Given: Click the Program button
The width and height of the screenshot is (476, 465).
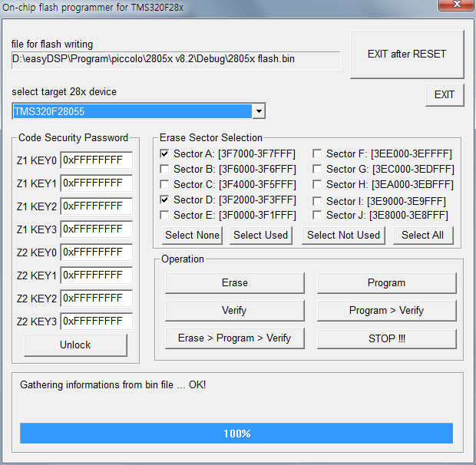Looking at the screenshot, I should (x=386, y=282).
